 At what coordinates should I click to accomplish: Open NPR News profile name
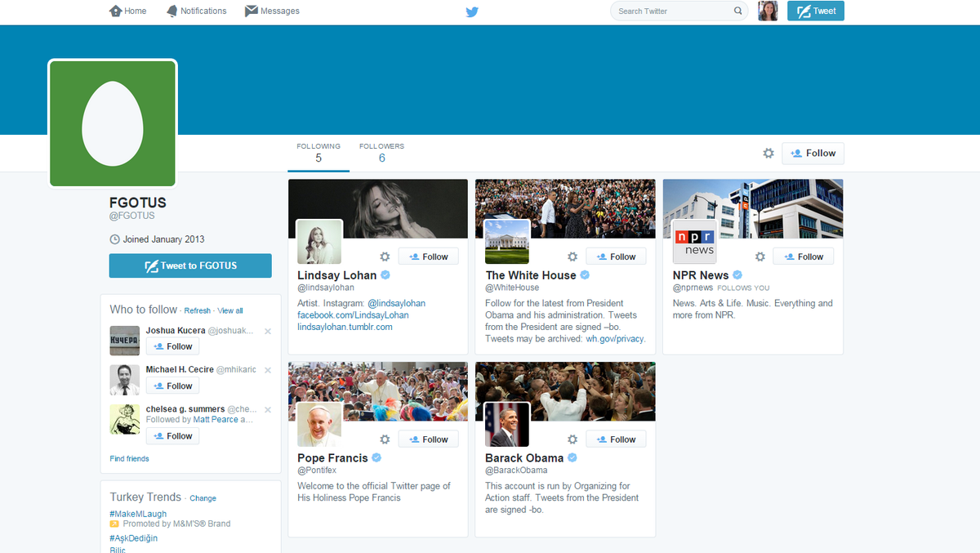coord(701,275)
